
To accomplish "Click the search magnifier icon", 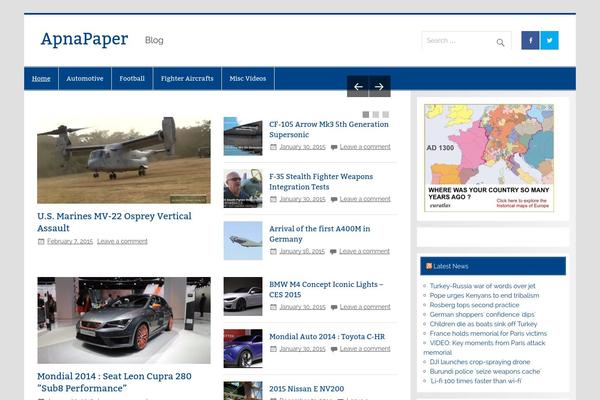I will point(500,42).
